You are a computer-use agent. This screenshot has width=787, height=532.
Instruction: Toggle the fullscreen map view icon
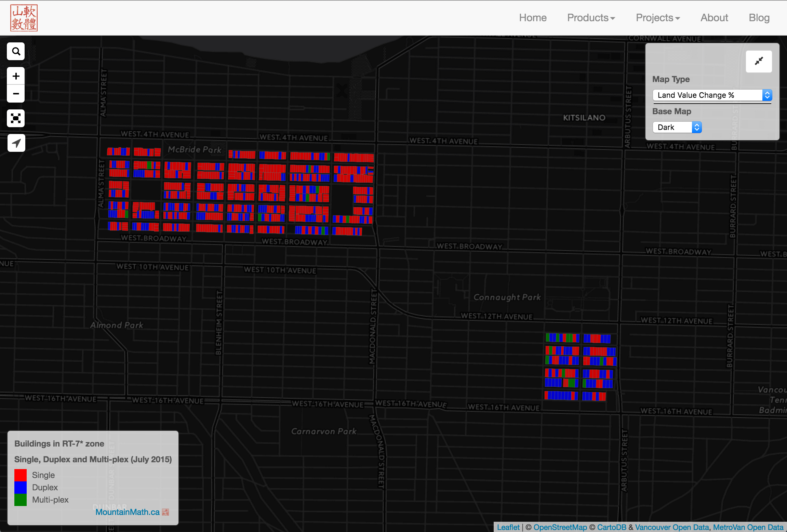tap(16, 118)
